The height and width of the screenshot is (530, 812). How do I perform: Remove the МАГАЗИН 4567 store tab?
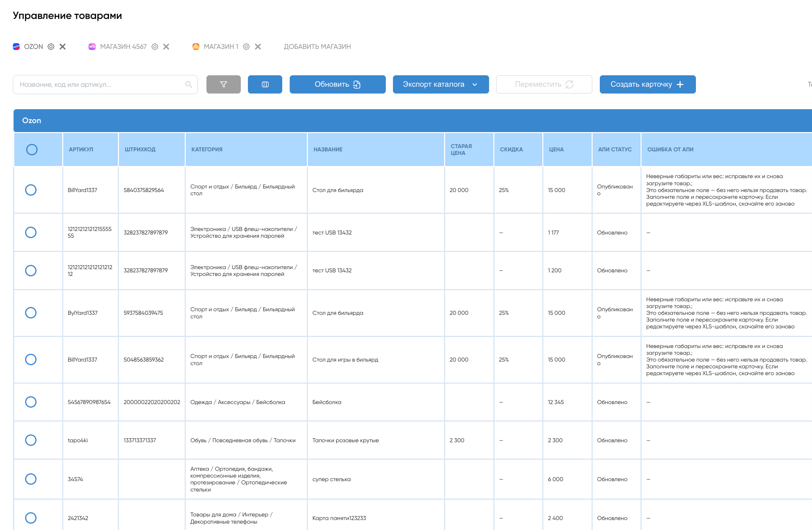tap(166, 47)
